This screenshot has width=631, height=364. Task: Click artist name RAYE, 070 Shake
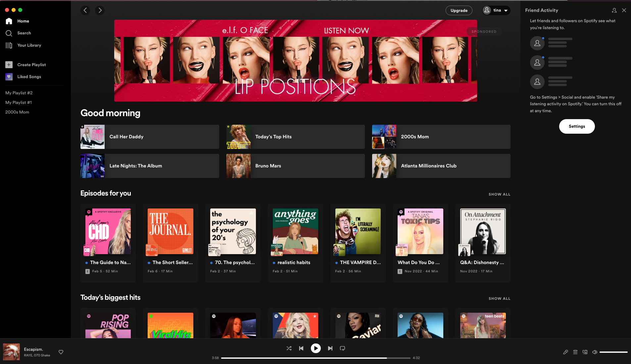[x=37, y=355]
